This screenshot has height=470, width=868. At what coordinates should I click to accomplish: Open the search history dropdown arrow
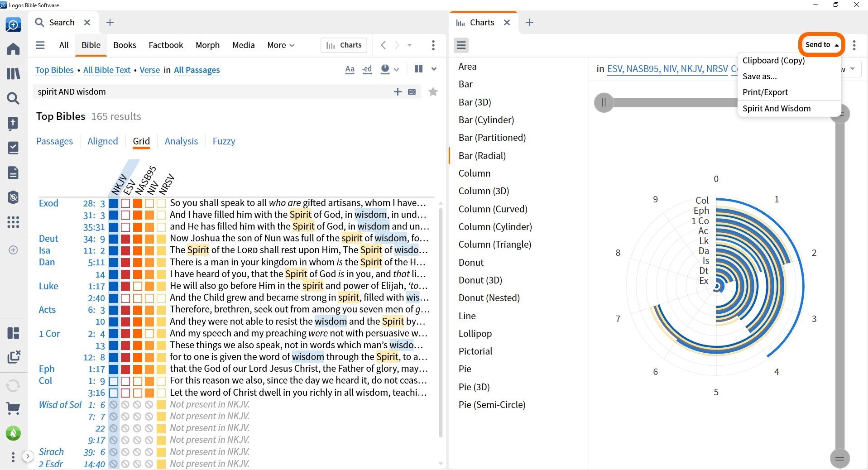409,45
